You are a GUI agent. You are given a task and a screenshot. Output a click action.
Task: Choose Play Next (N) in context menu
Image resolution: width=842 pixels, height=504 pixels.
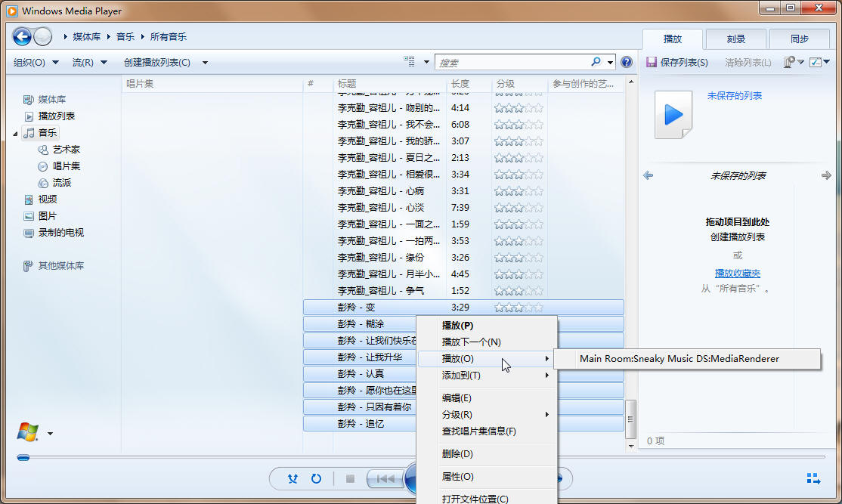(x=487, y=342)
